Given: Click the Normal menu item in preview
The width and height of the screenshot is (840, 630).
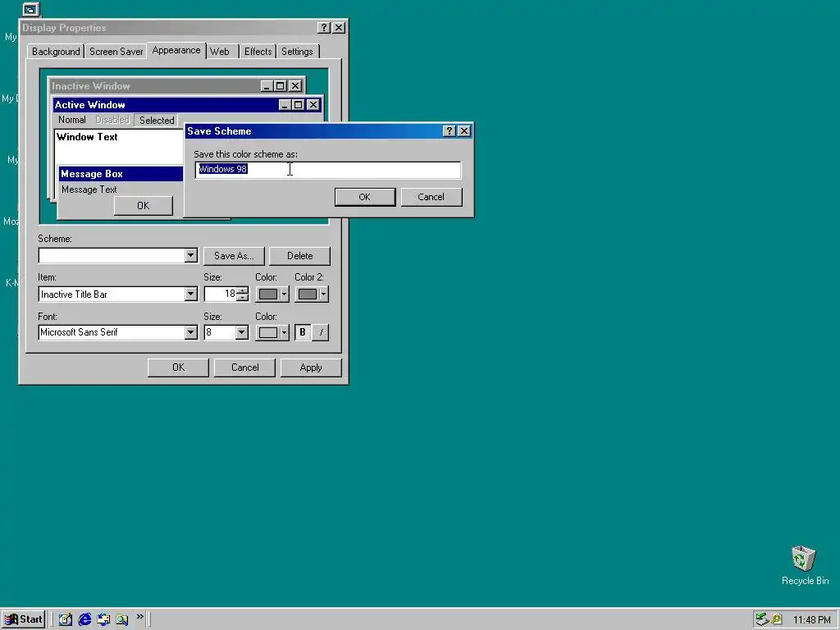Looking at the screenshot, I should [x=72, y=120].
